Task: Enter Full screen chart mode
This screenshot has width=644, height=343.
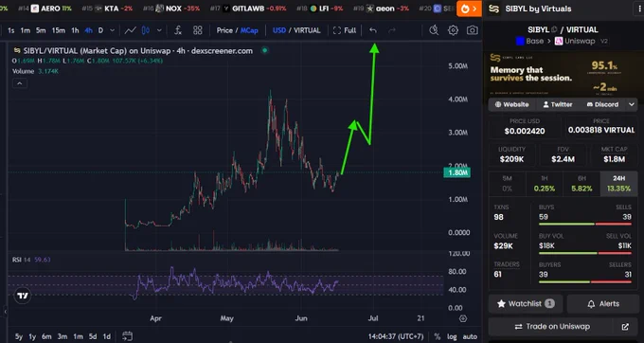Action: 345,30
